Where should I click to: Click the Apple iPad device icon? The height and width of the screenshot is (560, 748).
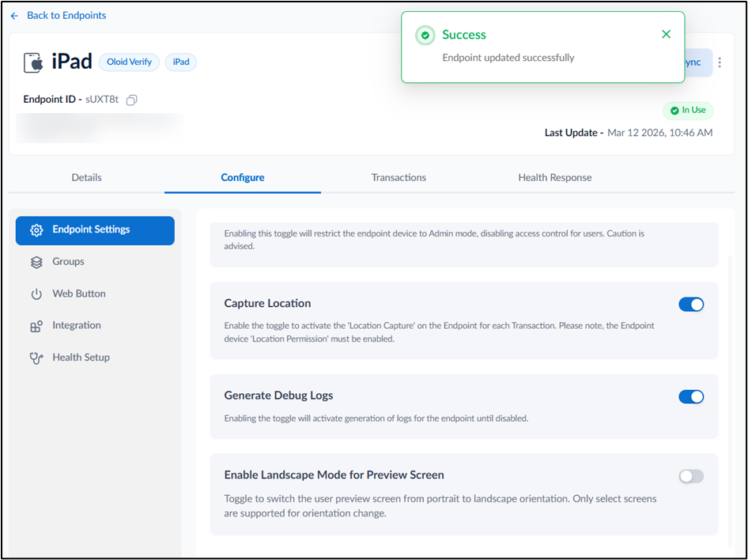pos(33,62)
